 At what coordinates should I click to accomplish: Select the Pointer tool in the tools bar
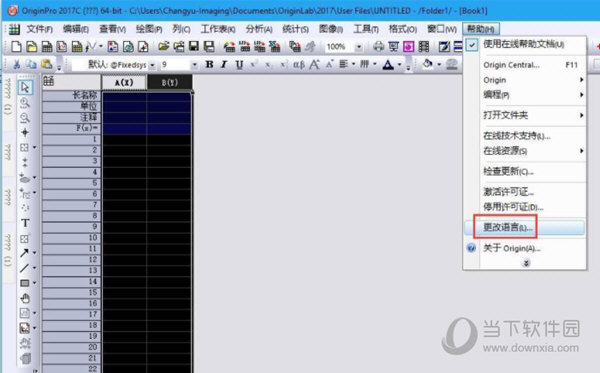click(25, 88)
